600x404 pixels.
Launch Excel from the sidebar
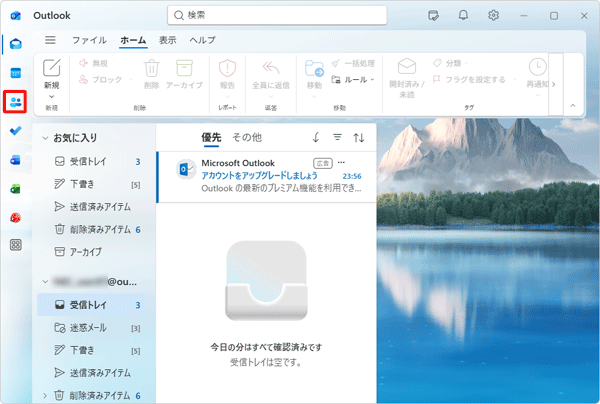(x=16, y=189)
